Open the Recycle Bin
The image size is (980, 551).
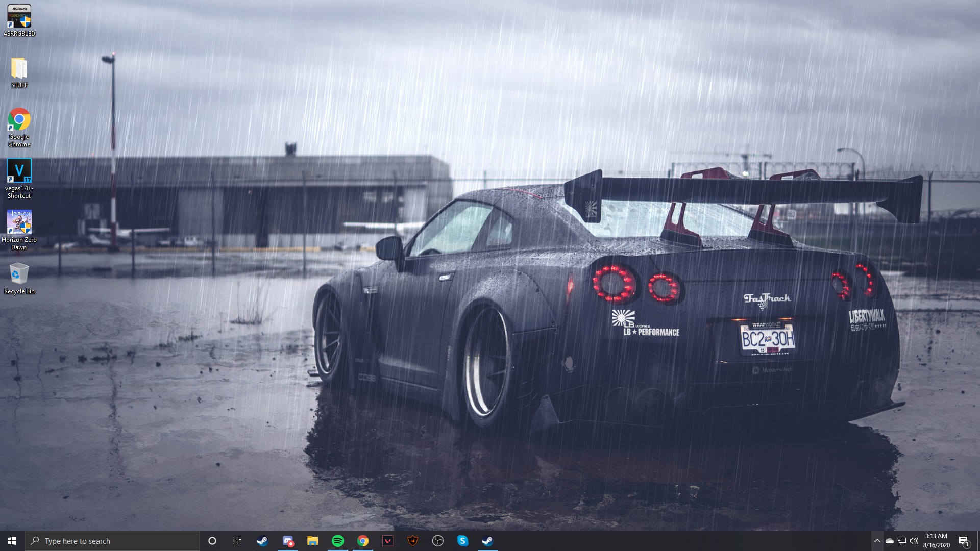(19, 274)
